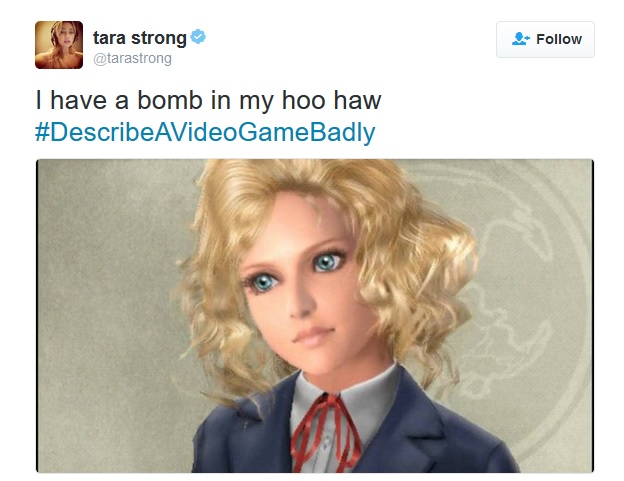Click the character's blue eye on right

click(328, 261)
